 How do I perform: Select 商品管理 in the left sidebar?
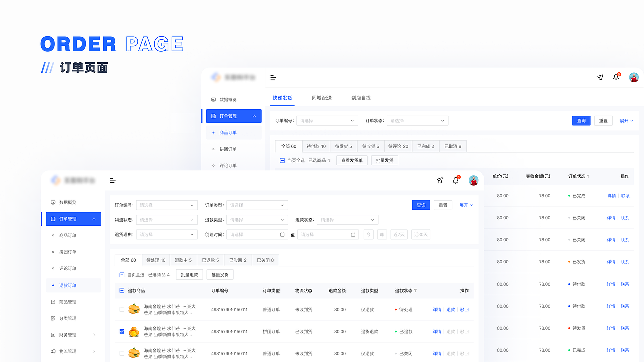[69, 301]
